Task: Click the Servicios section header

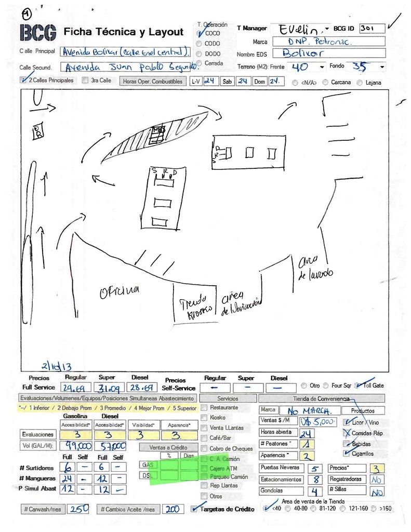Action: click(228, 398)
